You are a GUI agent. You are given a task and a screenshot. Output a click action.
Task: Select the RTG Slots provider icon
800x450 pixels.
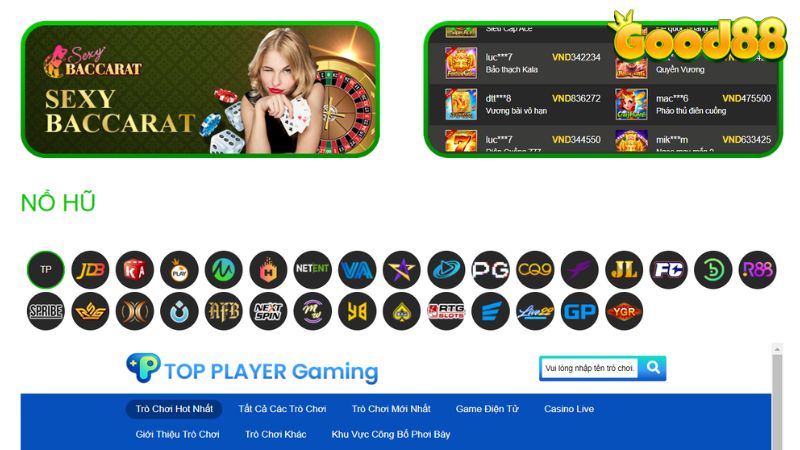[x=446, y=311]
